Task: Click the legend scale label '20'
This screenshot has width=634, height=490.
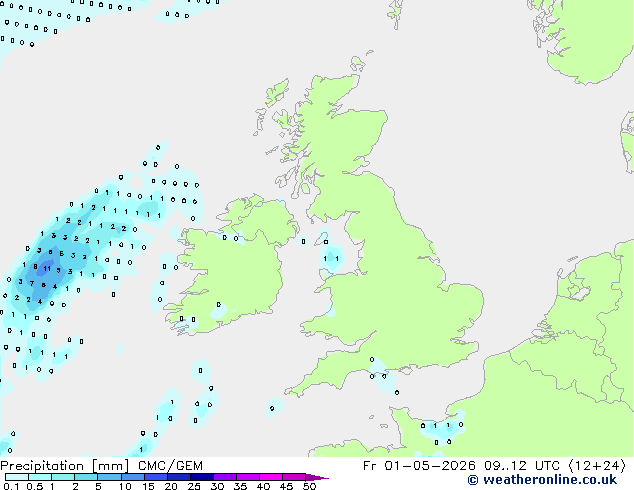Action: point(171,486)
